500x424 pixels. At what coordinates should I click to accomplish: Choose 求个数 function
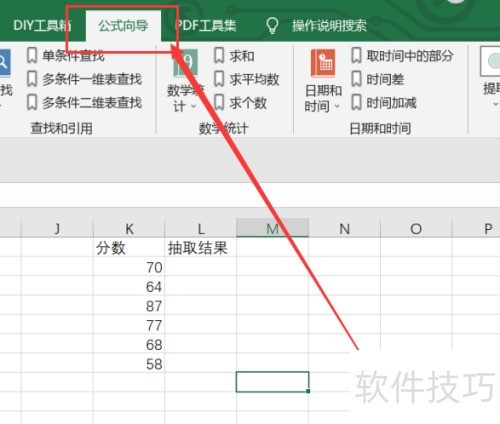(248, 103)
